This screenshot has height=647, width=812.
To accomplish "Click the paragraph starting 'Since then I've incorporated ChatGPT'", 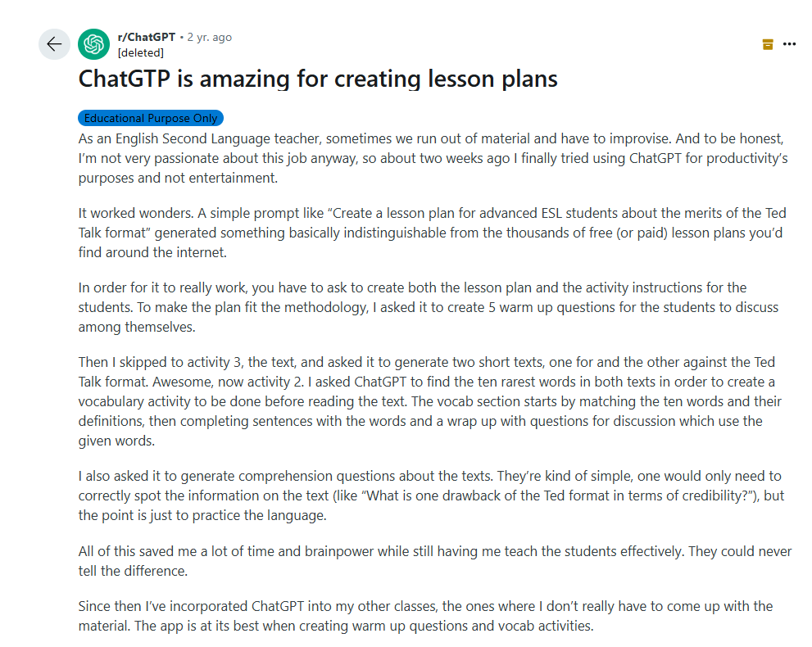I will [425, 616].
